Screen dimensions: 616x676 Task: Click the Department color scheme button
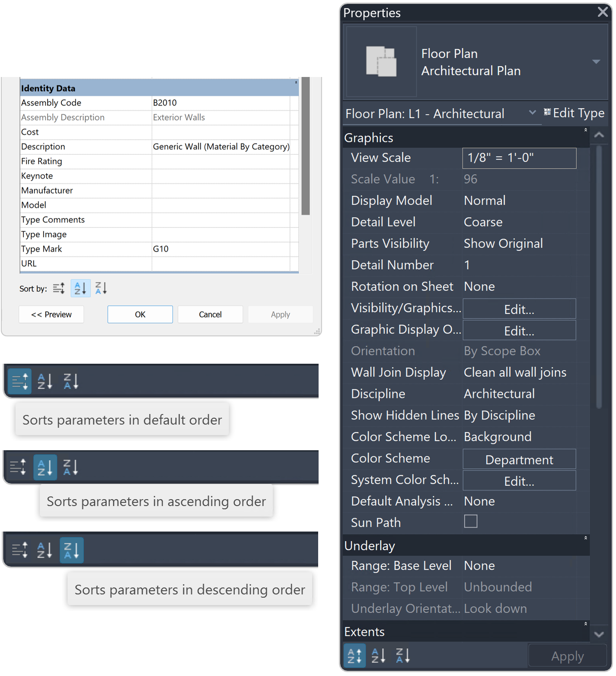pyautogui.click(x=519, y=459)
